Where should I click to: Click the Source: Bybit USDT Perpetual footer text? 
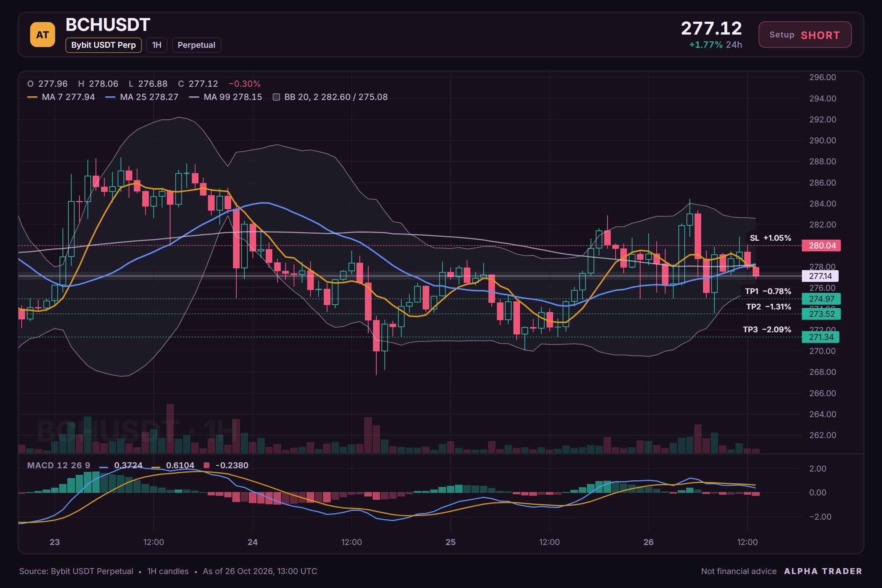[x=76, y=571]
